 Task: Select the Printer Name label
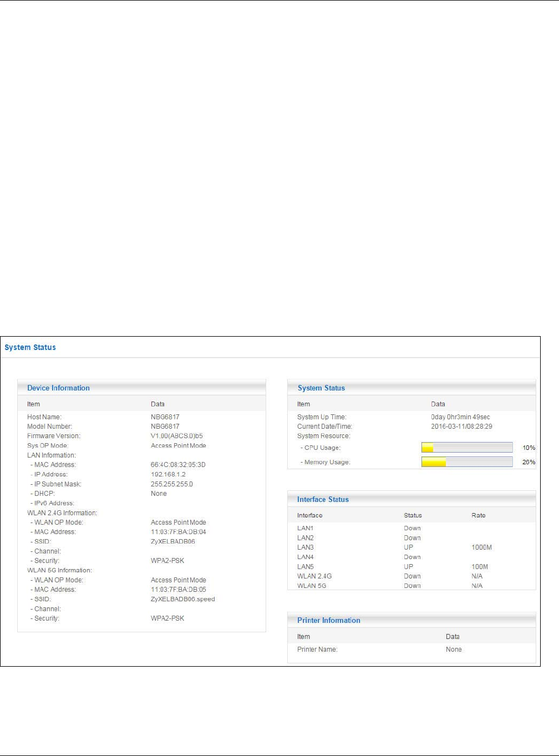click(317, 650)
